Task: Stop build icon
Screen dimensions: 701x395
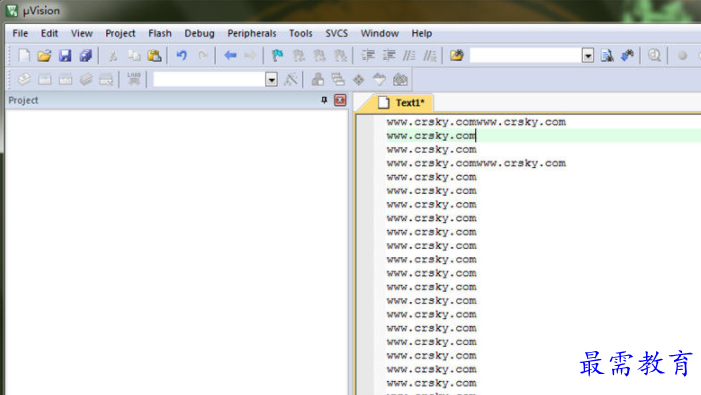Action: click(x=106, y=80)
